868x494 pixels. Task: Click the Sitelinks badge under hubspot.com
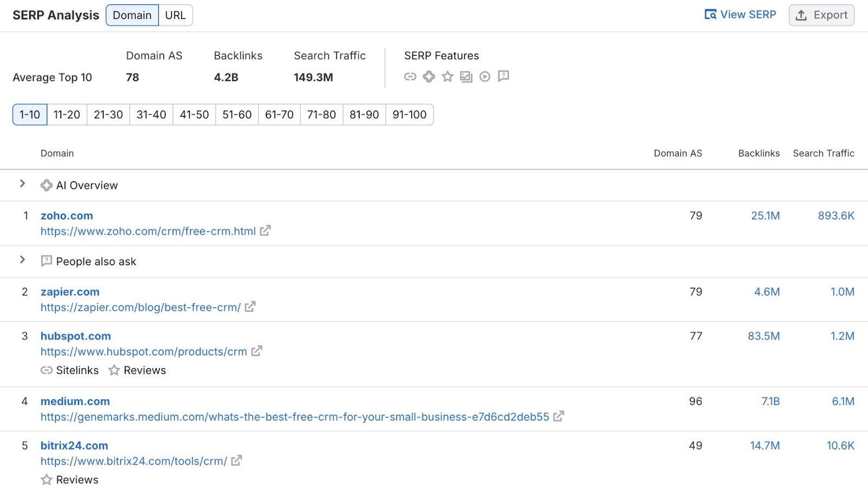[69, 370]
